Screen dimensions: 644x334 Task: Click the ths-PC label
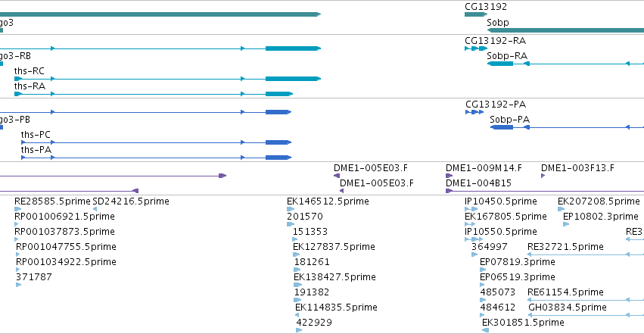point(36,135)
